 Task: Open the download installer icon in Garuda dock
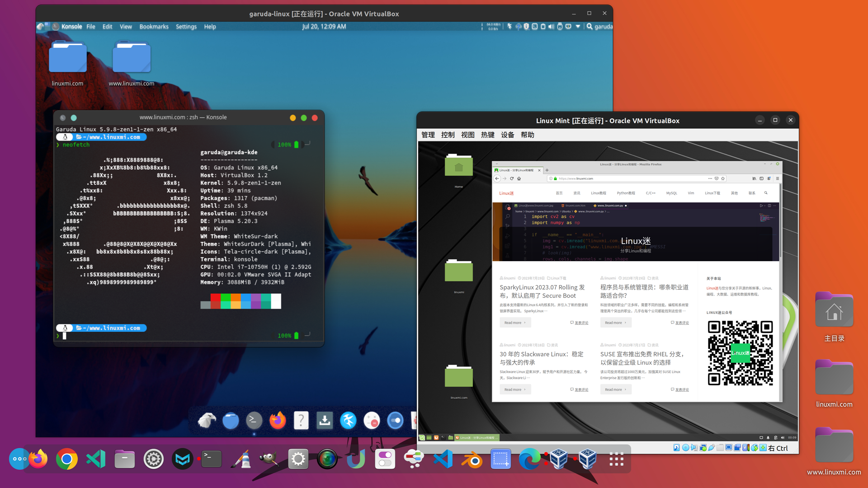[x=325, y=421]
